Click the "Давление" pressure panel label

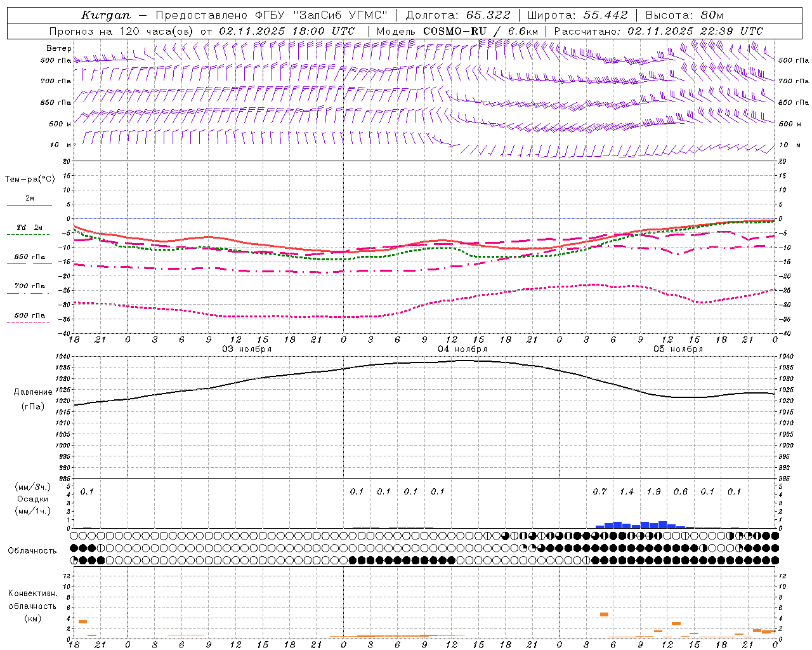click(33, 392)
